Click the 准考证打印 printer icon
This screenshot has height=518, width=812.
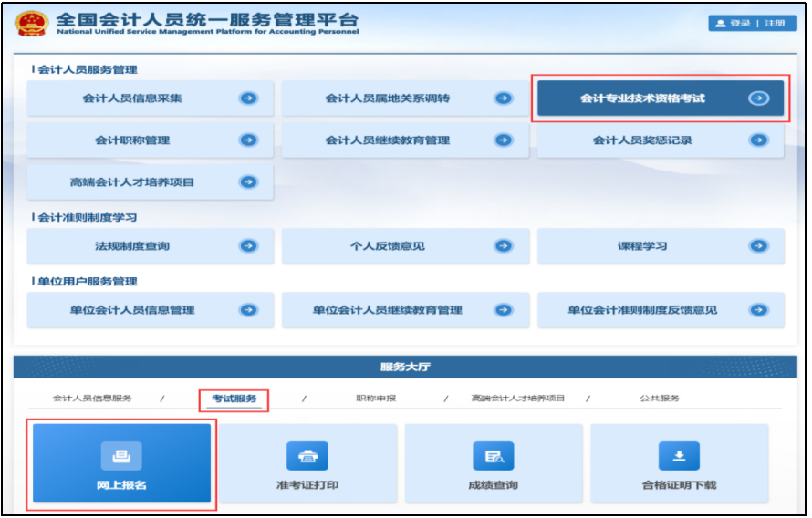(x=307, y=455)
